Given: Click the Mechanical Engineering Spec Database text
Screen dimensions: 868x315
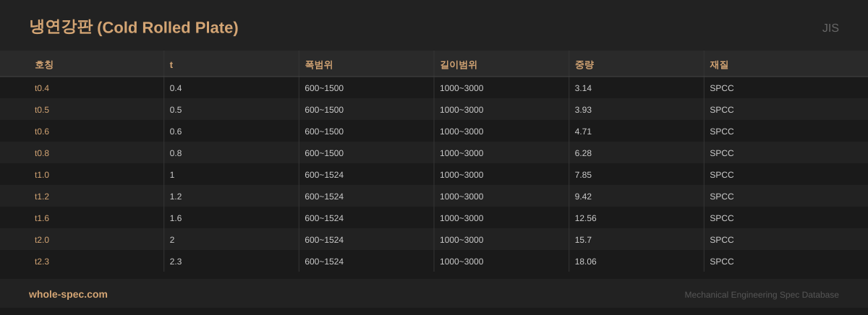Looking at the screenshot, I should [x=761, y=295].
